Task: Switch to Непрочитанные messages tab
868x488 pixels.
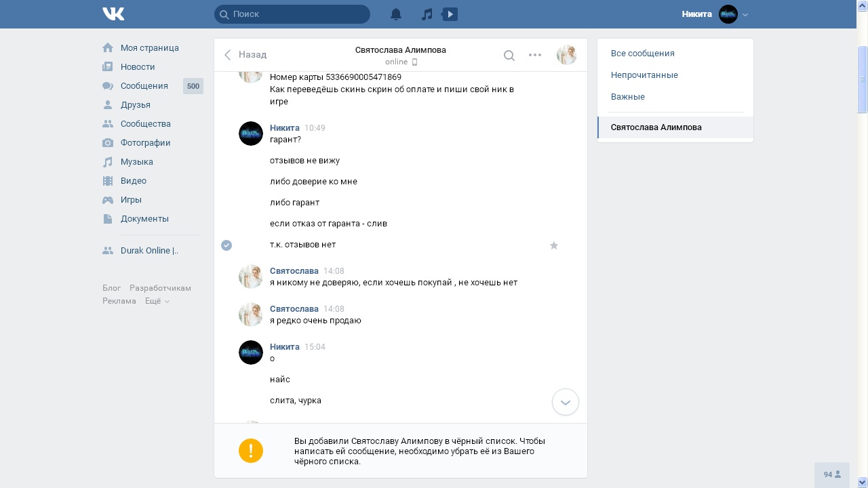Action: [644, 75]
